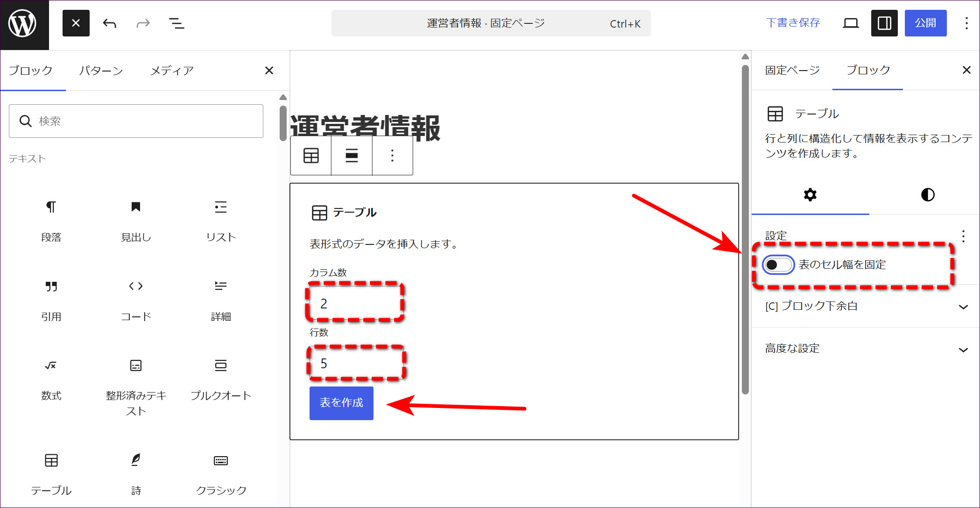Open the command palette 運営者情報 bar
980x508 pixels.
[491, 23]
